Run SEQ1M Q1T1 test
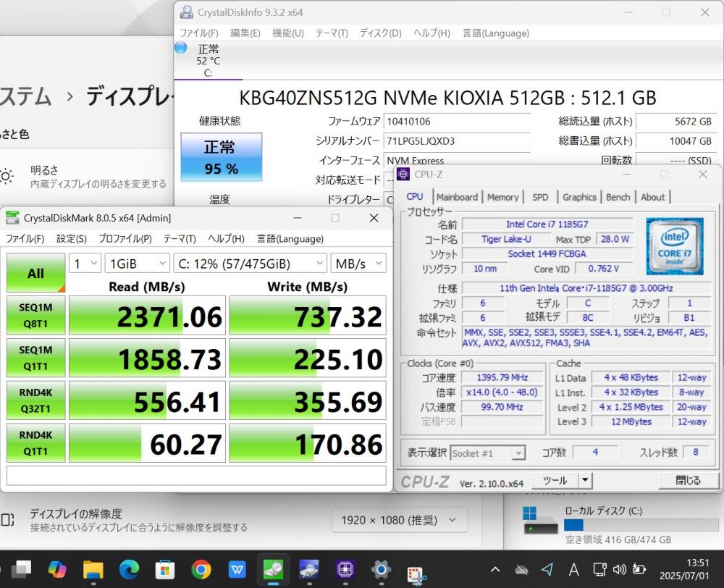This screenshot has height=588, width=724. coord(36,358)
